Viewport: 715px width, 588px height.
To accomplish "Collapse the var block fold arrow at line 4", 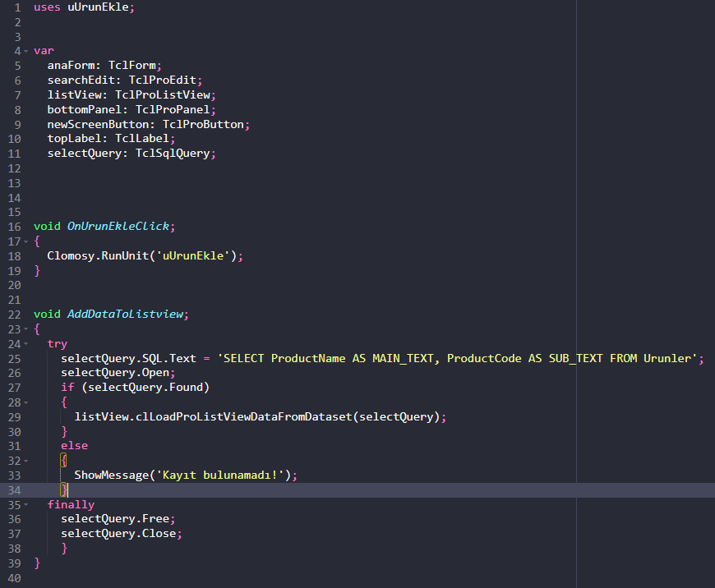I will pos(26,51).
